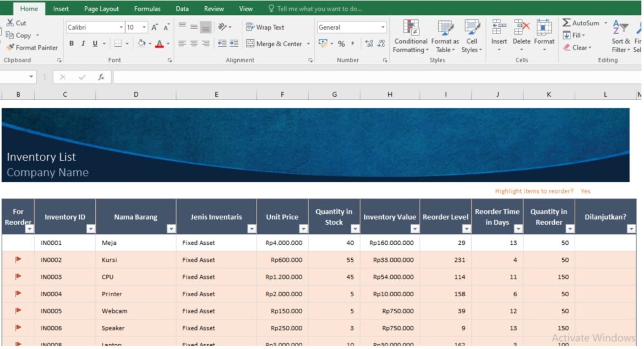The image size is (644, 349).
Task: Click the Delete Cells icon
Action: coord(521,33)
